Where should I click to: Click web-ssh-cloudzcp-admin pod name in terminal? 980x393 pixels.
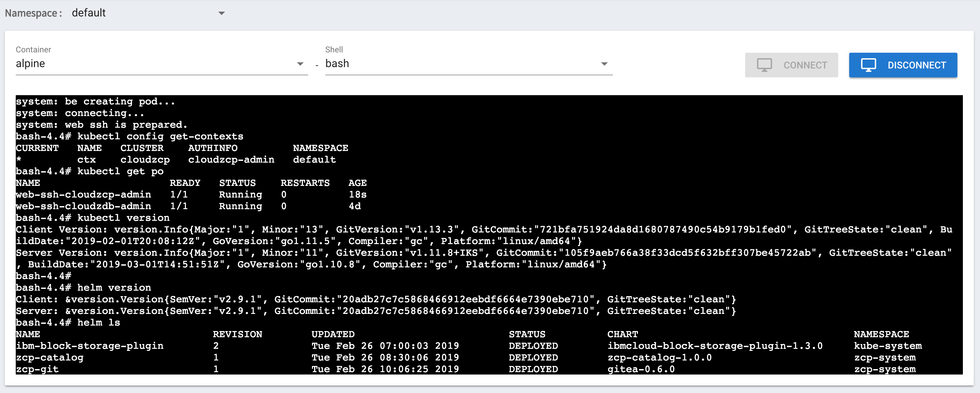coord(83,194)
